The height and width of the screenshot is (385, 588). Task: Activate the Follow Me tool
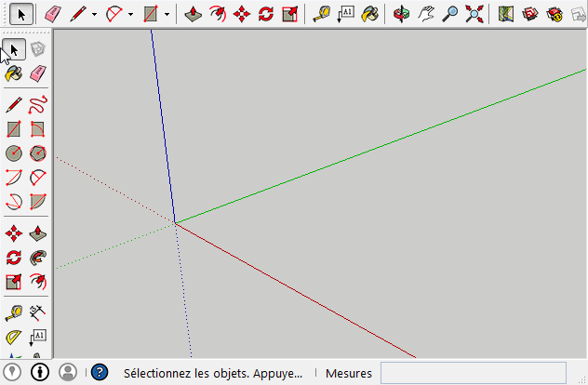point(38,258)
